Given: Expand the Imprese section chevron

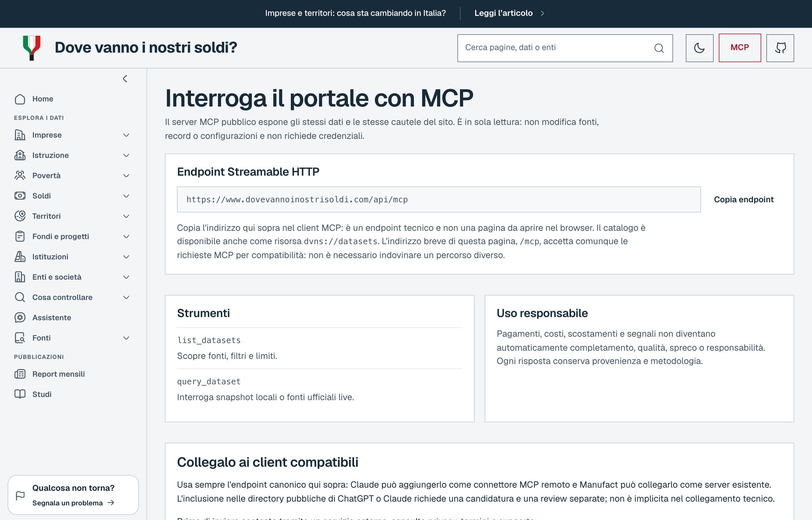Looking at the screenshot, I should tap(126, 135).
